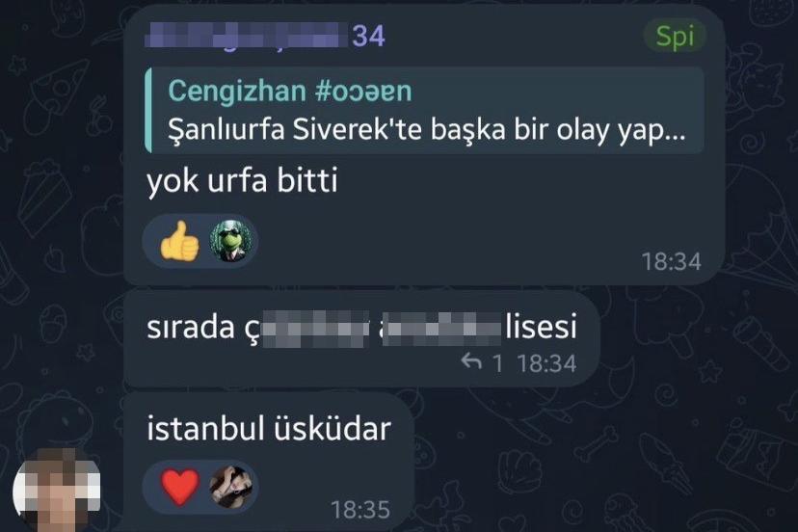
Task: Select the 'istanbul üsküdar' message bubble
Action: [x=269, y=461]
